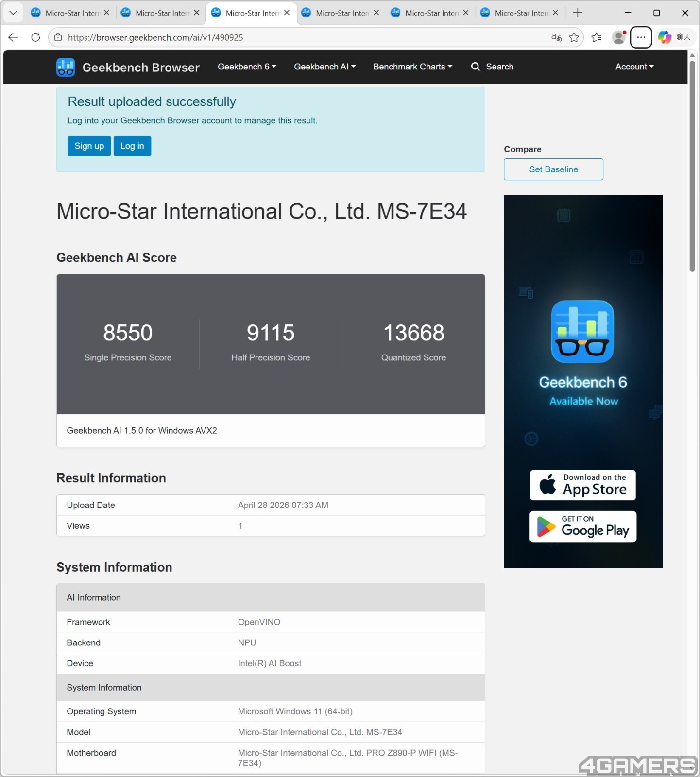Viewport: 700px width, 777px height.
Task: Click the Sign up button
Action: 89,146
